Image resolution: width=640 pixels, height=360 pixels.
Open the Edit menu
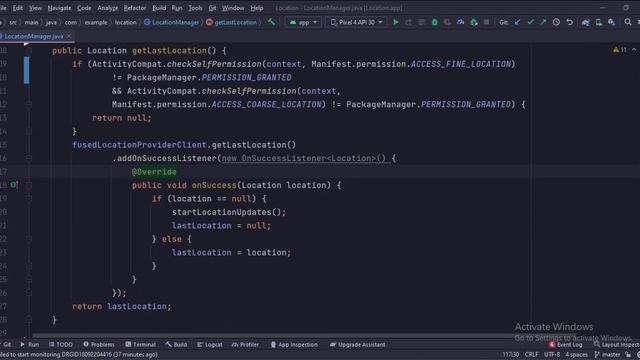(x=18, y=8)
